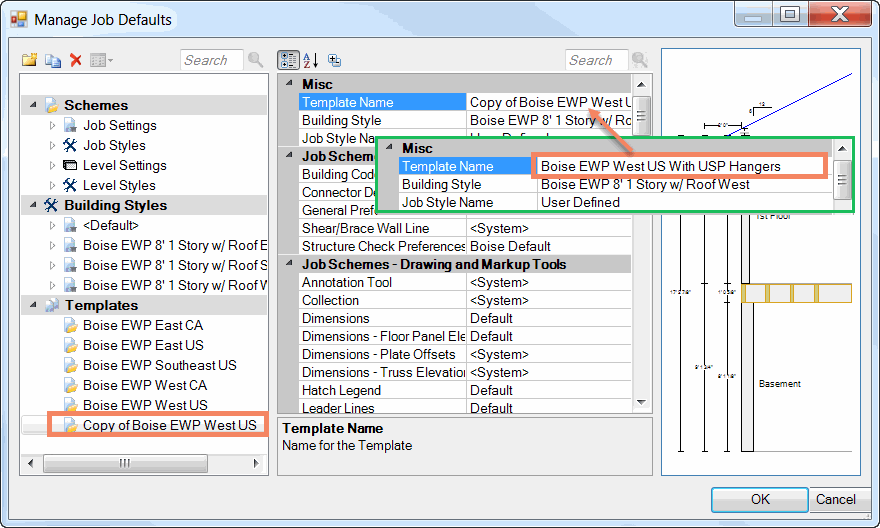Select Boise EWP East US template
880x528 pixels.
pyautogui.click(x=143, y=345)
